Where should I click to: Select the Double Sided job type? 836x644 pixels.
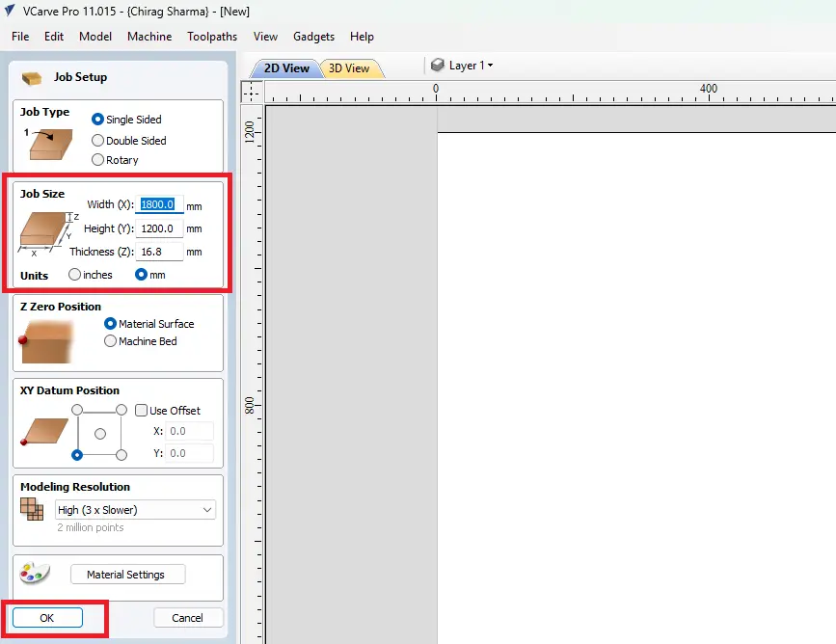pyautogui.click(x=97, y=140)
